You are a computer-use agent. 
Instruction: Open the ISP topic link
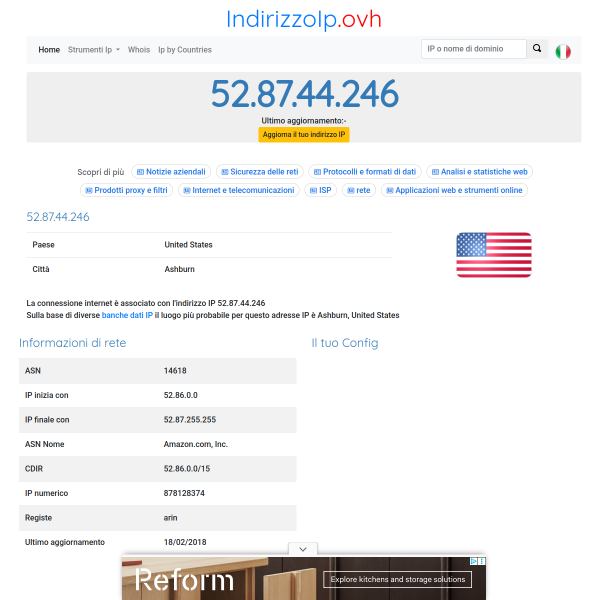(x=321, y=190)
